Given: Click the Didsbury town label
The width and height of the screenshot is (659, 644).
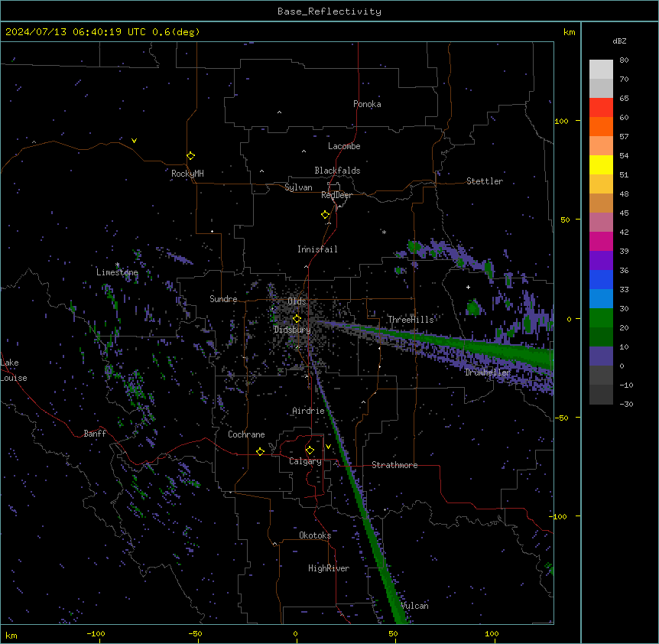Looking at the screenshot, I should [292, 330].
